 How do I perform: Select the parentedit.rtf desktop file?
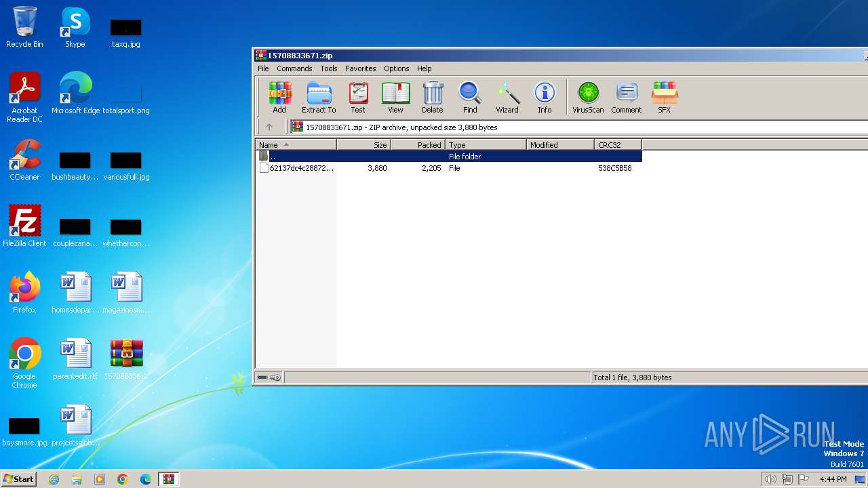click(75, 359)
